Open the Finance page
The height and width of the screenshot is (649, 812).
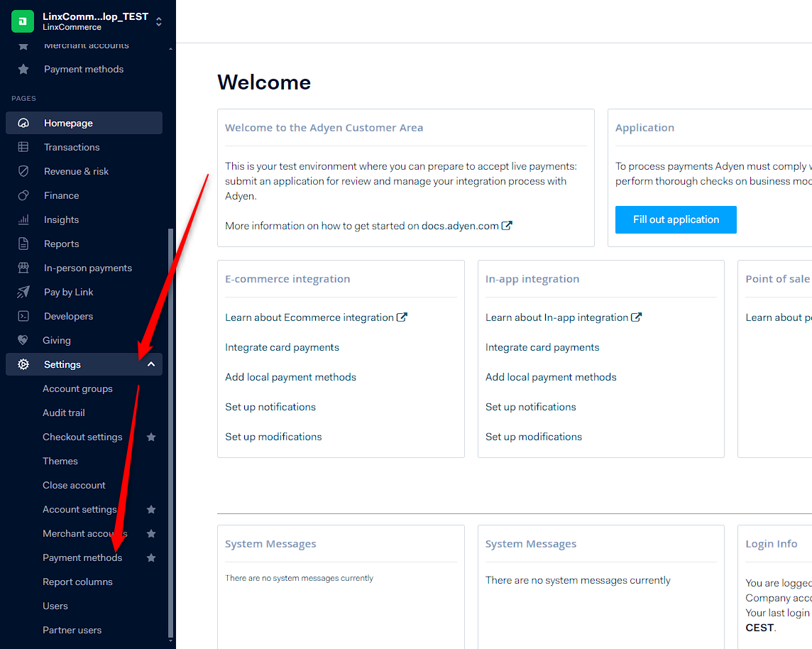(x=61, y=195)
